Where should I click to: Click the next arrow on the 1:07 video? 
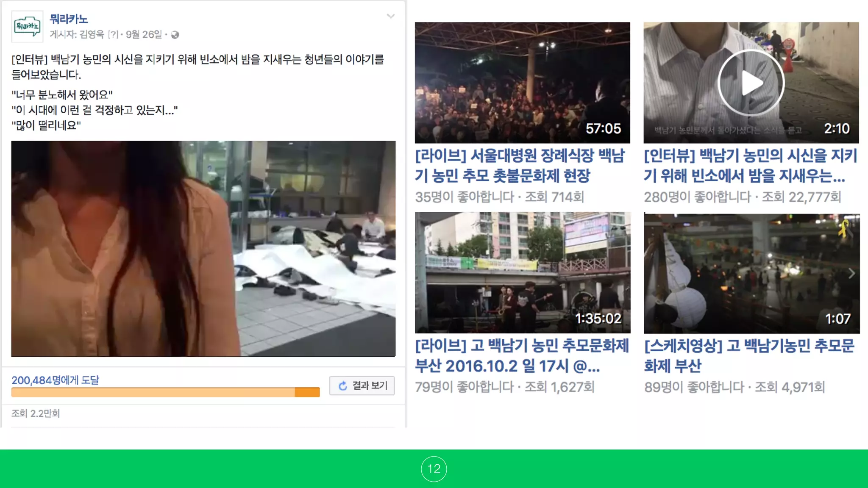coord(851,274)
